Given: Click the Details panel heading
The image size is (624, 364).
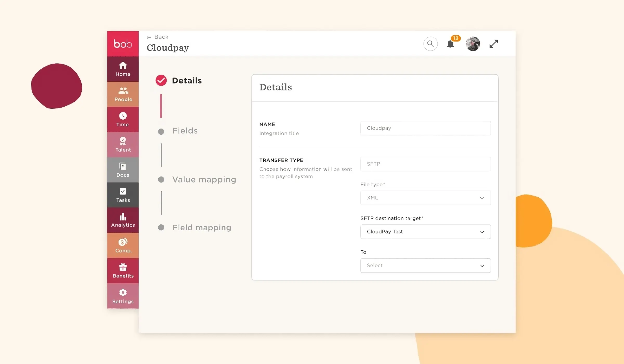Looking at the screenshot, I should 276,87.
